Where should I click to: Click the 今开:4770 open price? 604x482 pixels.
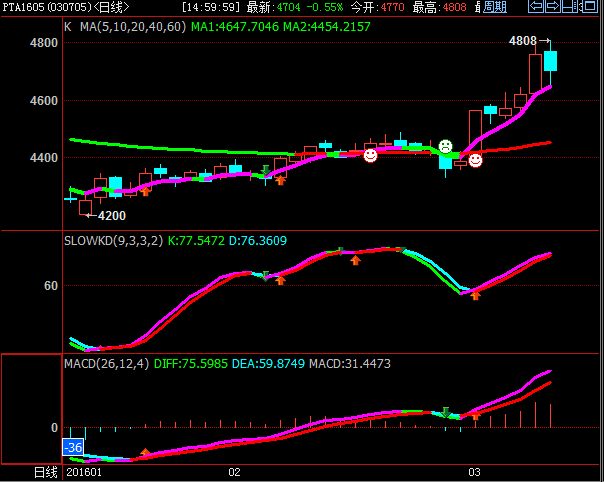[378, 7]
